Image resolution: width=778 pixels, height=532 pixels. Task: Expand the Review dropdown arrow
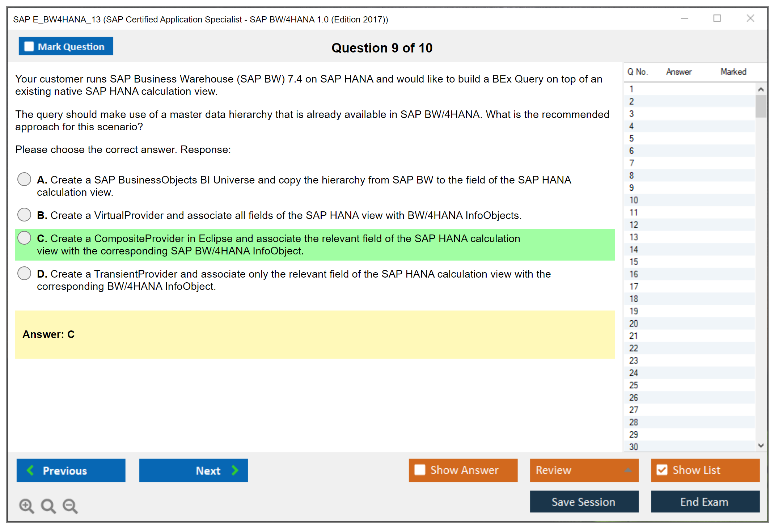click(x=628, y=470)
